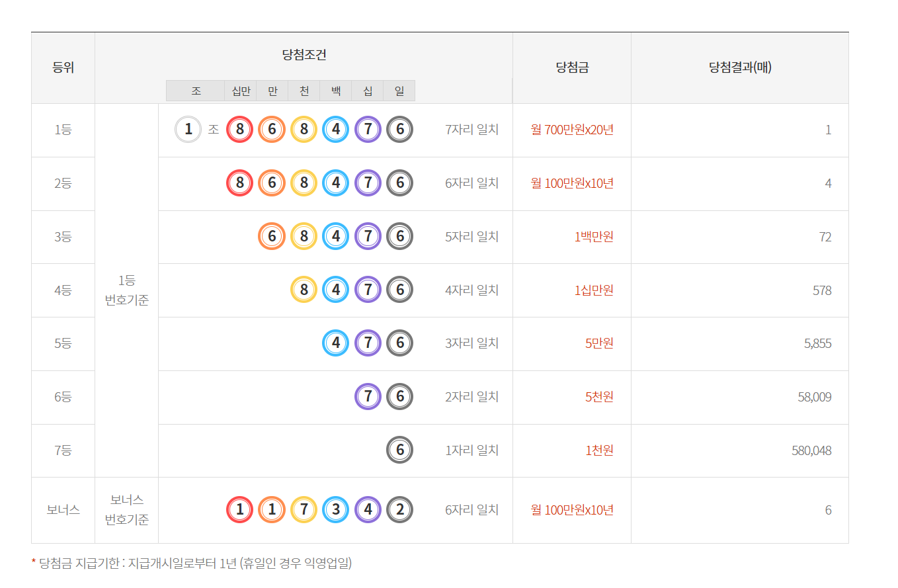Click the orange 6 ball in the 2등 row
Viewport: 898px width, 588px height.
coord(272,183)
